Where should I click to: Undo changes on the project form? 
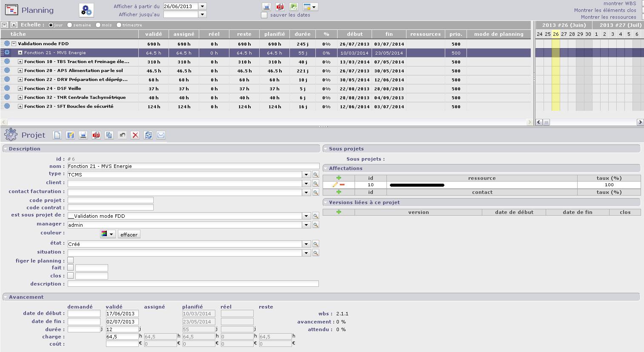[x=122, y=135]
